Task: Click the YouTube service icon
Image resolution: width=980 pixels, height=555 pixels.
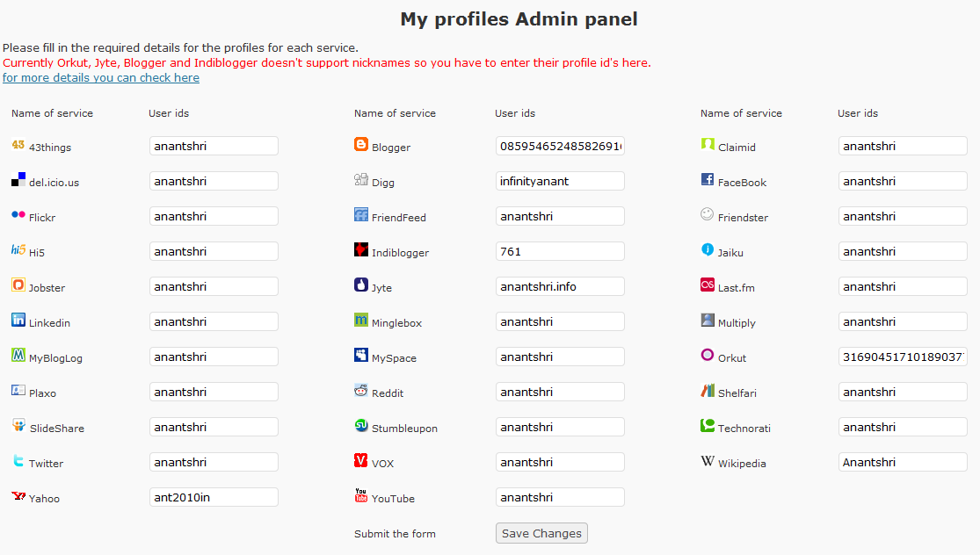Action: click(360, 495)
